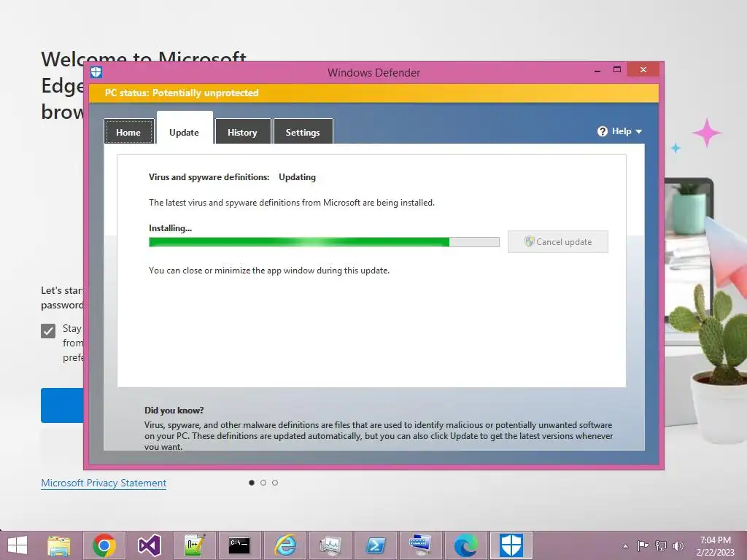Click the blue button on Edge welcome page
The height and width of the screenshot is (560, 747).
[x=63, y=405]
